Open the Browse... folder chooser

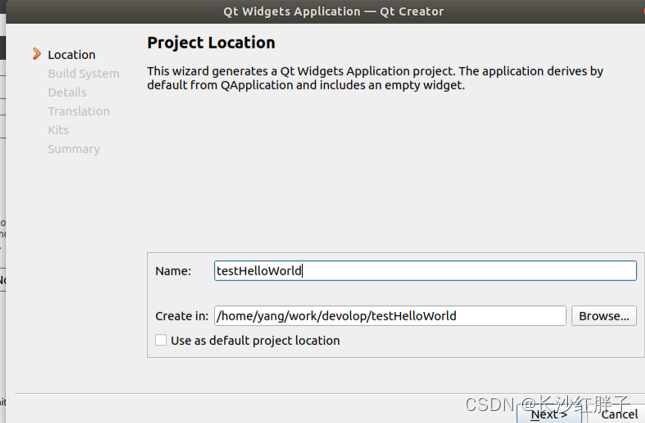604,316
